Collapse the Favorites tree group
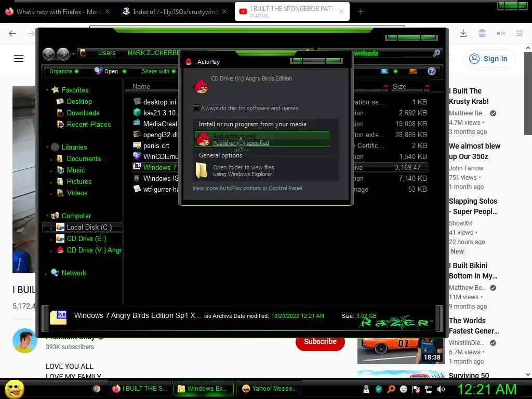Image resolution: width=532 pixels, height=399 pixels. 47,90
